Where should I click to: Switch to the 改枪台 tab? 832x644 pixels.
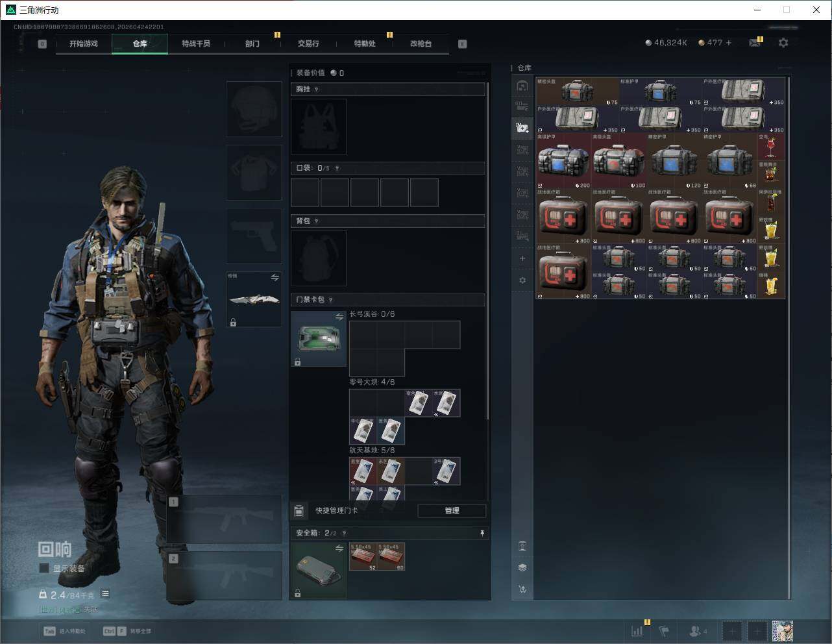[x=421, y=43]
